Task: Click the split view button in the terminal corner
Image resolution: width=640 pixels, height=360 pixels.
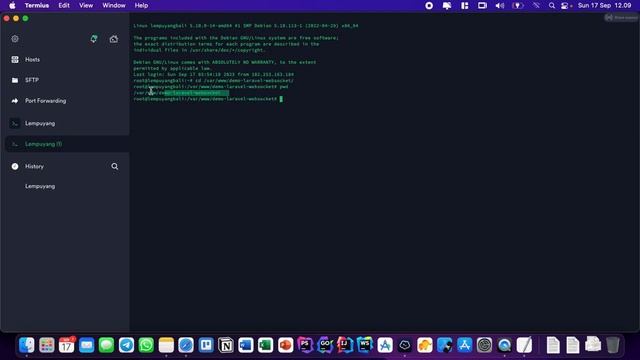Action: pyautogui.click(x=620, y=18)
